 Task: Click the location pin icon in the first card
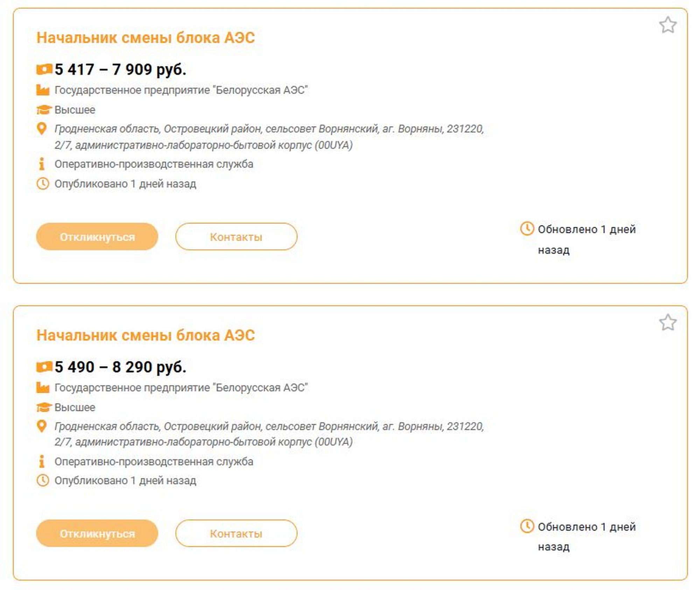coord(42,129)
